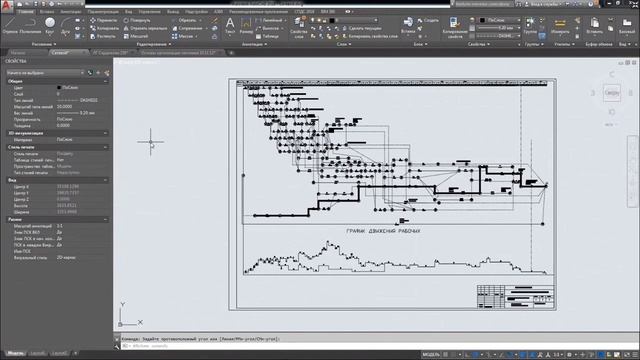Expand the Рисование panel dropdown
640x360 pixels.
click(44, 44)
